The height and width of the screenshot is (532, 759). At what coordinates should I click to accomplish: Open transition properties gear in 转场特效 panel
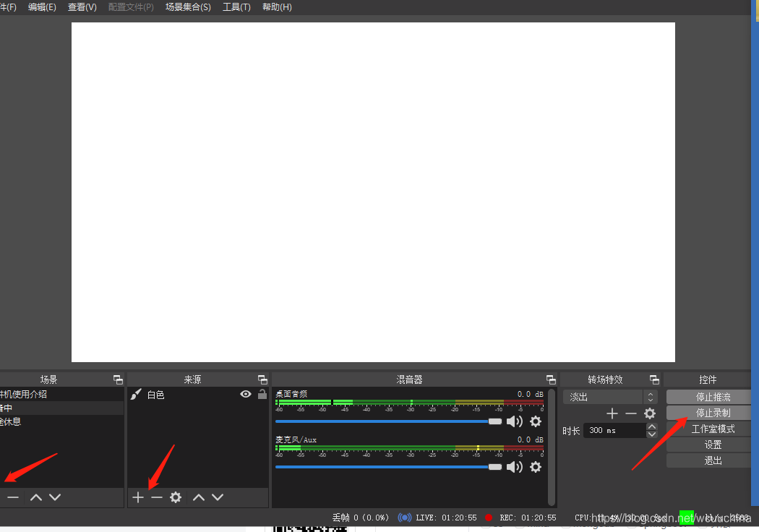648,413
